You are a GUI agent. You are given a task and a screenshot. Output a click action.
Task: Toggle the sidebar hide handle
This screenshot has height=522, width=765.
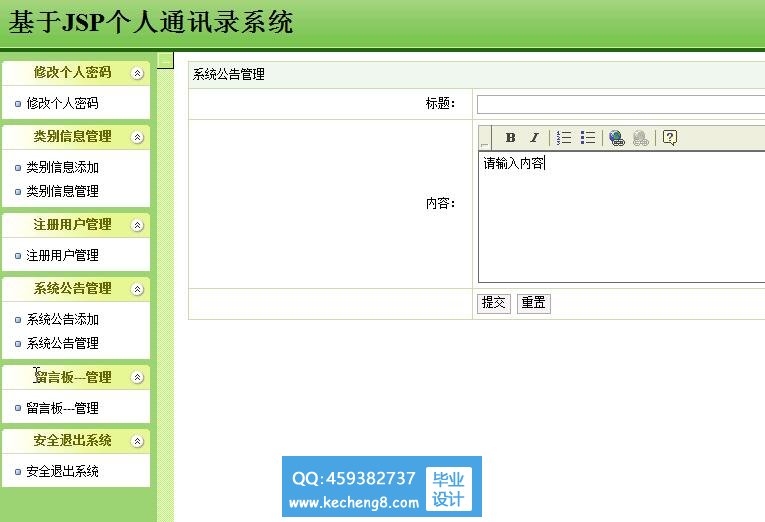click(165, 60)
